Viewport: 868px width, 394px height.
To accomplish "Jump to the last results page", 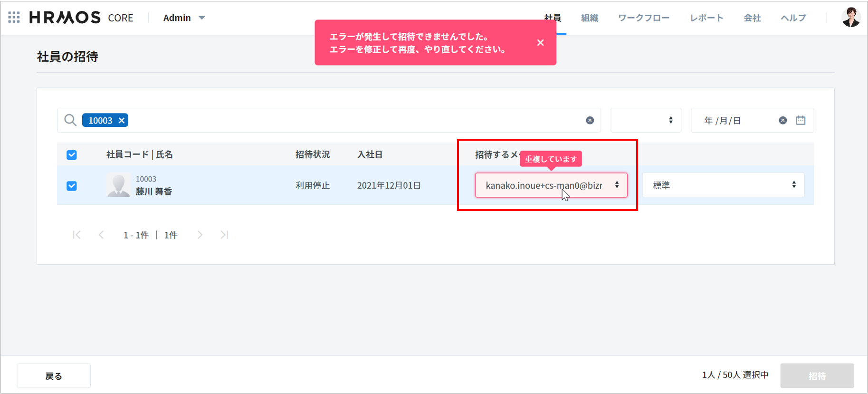I will [224, 235].
